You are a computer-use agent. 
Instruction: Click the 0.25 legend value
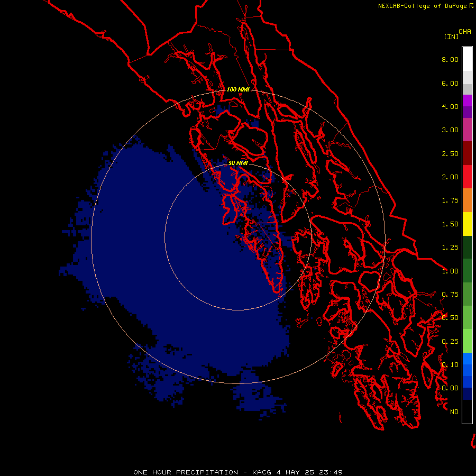click(450, 342)
